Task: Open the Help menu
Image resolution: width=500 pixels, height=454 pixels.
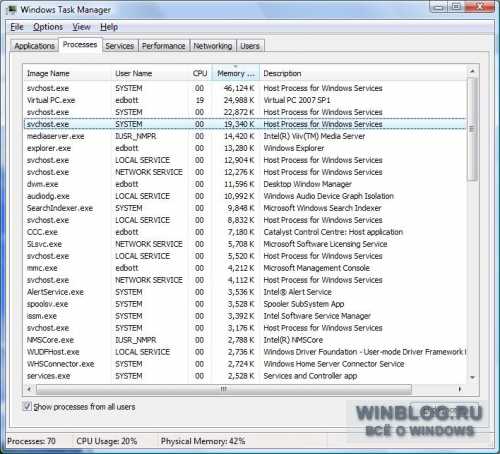Action: pyautogui.click(x=109, y=27)
